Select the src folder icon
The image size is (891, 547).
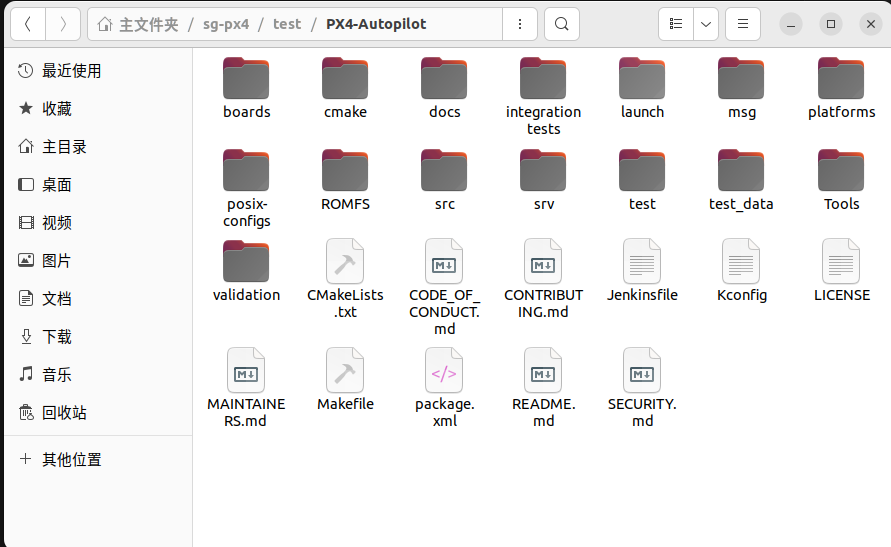click(x=444, y=170)
